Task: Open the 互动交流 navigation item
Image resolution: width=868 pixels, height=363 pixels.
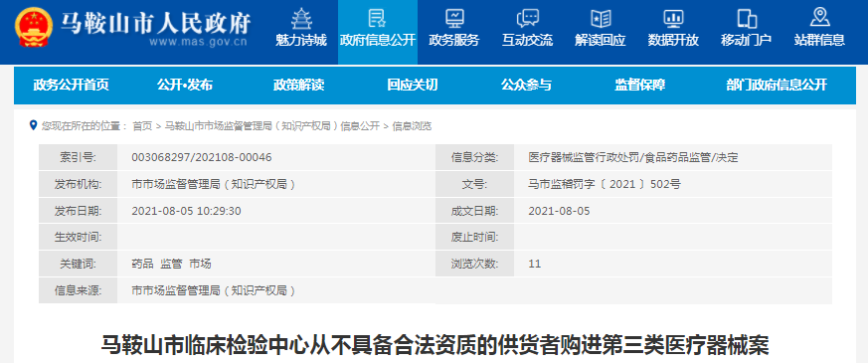Action: pos(527,41)
